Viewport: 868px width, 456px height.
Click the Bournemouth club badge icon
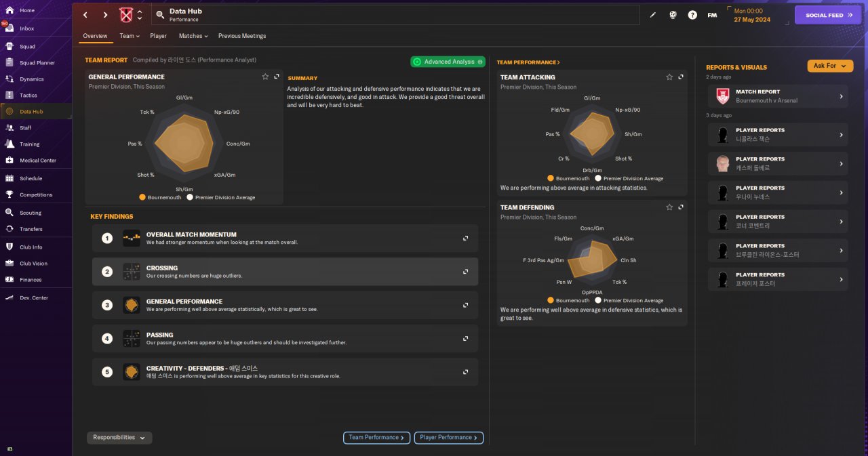(x=125, y=15)
